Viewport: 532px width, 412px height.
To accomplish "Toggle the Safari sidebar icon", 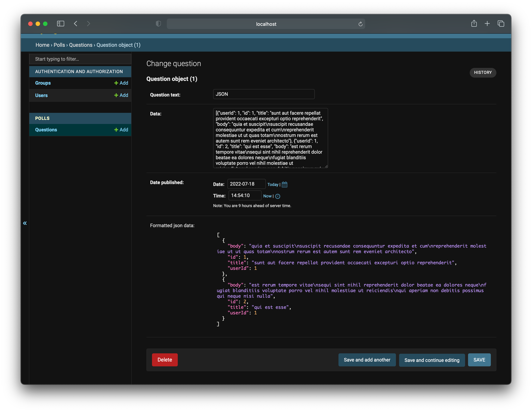I will tap(60, 24).
